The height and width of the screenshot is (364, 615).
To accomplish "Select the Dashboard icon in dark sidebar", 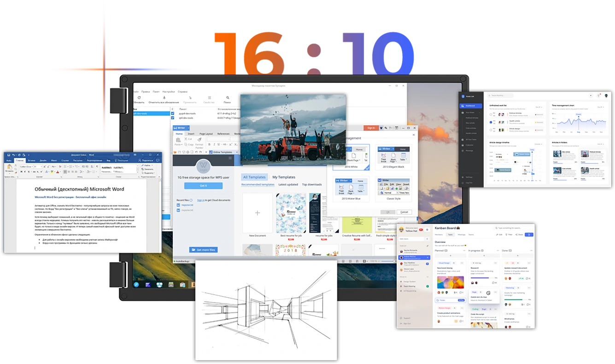I will pos(463,106).
